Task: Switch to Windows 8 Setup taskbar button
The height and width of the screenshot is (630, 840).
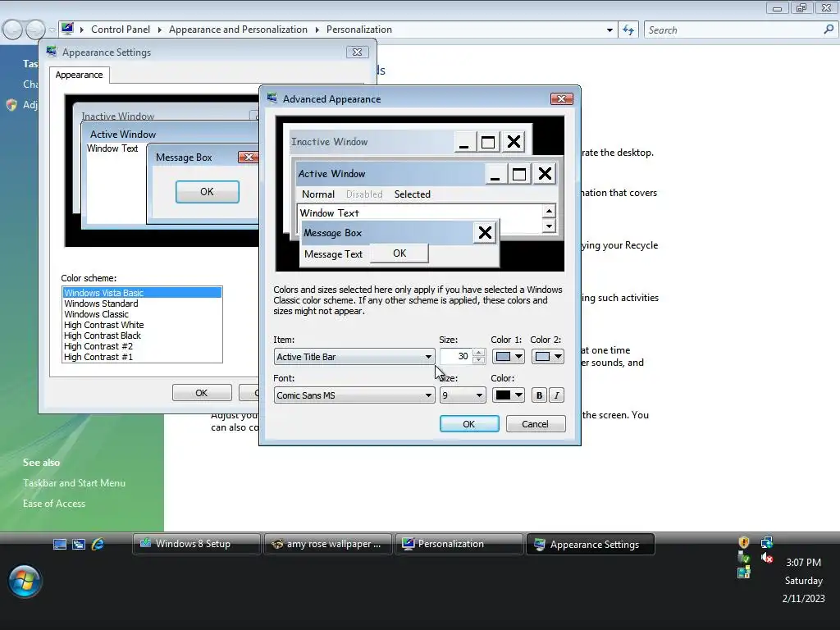Action: tap(197, 544)
